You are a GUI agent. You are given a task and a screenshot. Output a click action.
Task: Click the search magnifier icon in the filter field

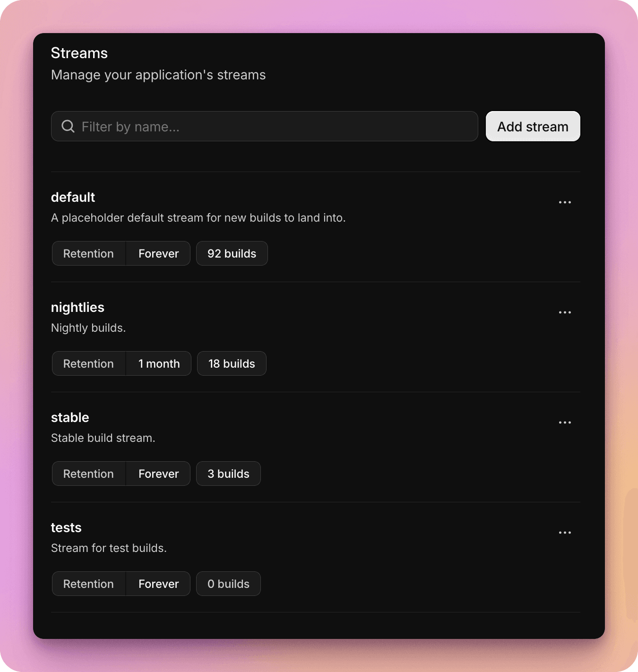[x=68, y=126]
